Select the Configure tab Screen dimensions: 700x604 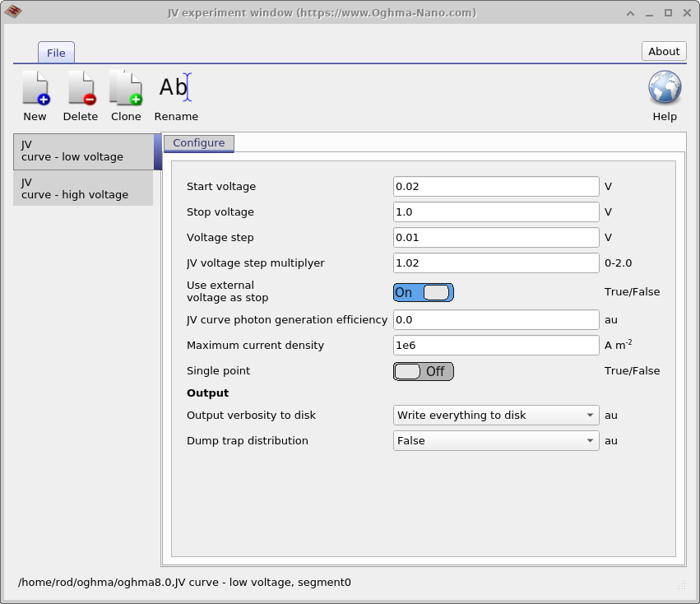198,142
